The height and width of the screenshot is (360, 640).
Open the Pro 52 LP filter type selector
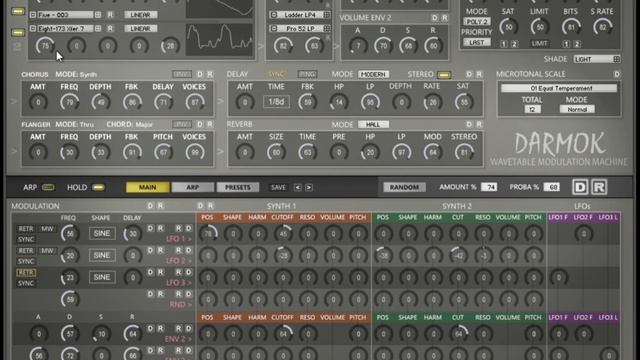click(300, 29)
